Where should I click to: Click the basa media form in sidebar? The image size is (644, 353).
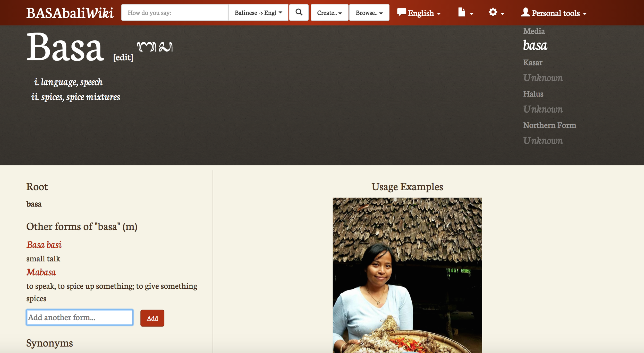(535, 45)
